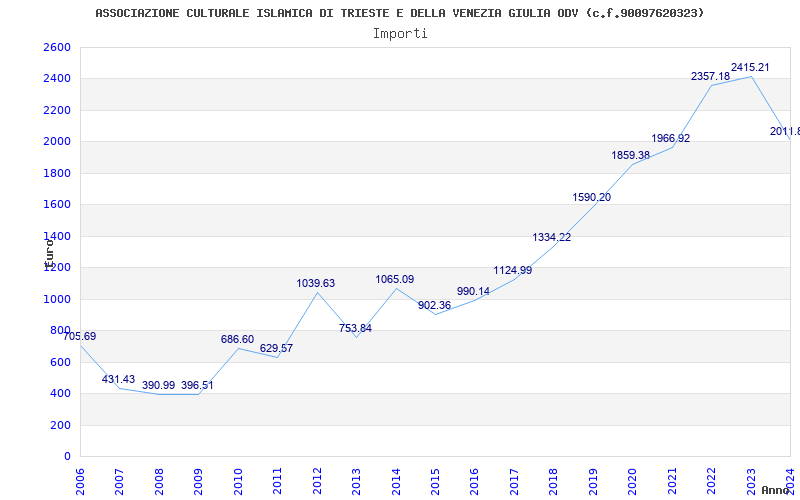
Task: Select the data label 1859.38
Action: (x=631, y=155)
